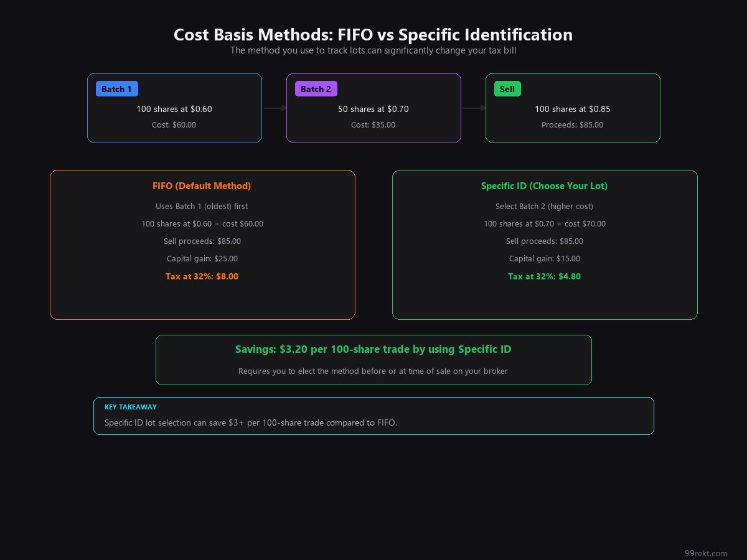Click the purple Batch 2 badge
Image resolution: width=747 pixels, height=560 pixels.
[x=316, y=89]
